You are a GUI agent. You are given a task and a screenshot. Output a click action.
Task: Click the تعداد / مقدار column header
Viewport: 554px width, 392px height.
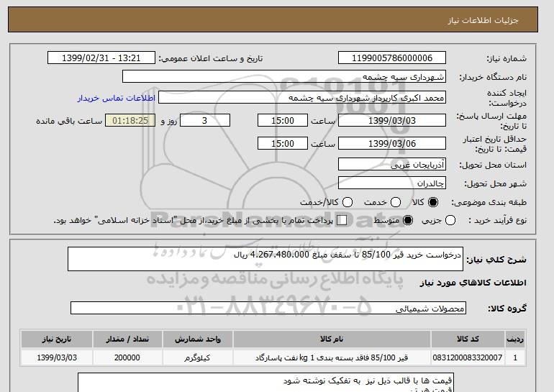click(127, 339)
